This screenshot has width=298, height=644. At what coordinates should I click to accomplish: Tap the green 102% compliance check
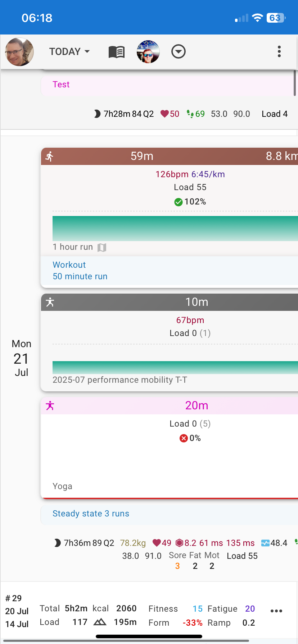(x=179, y=202)
